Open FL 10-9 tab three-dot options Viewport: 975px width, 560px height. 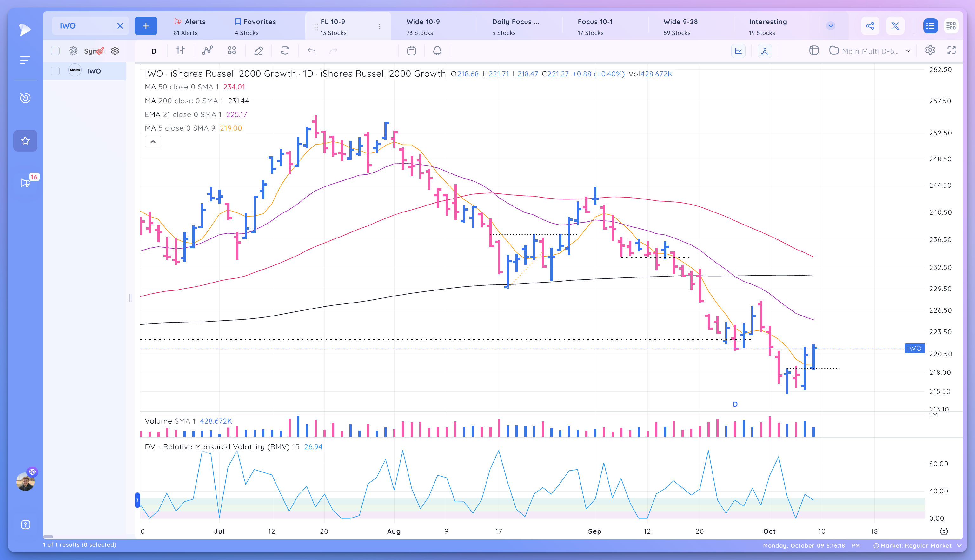[x=379, y=27]
